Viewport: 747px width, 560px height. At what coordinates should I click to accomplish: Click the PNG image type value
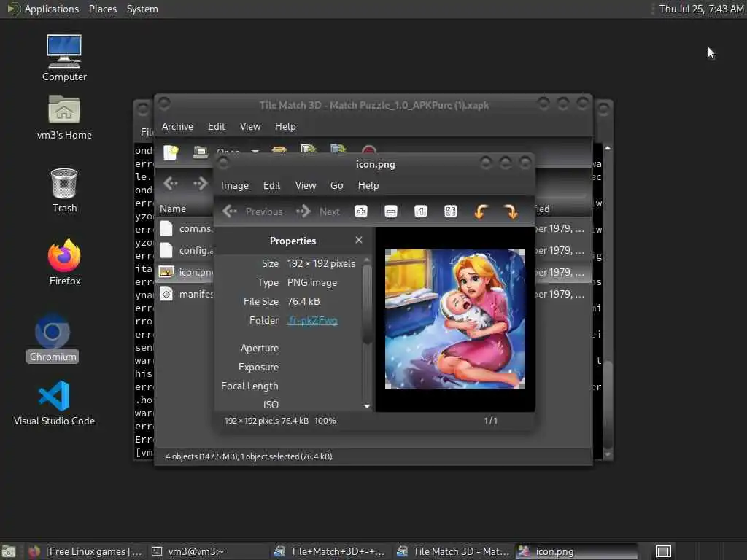pyautogui.click(x=312, y=282)
